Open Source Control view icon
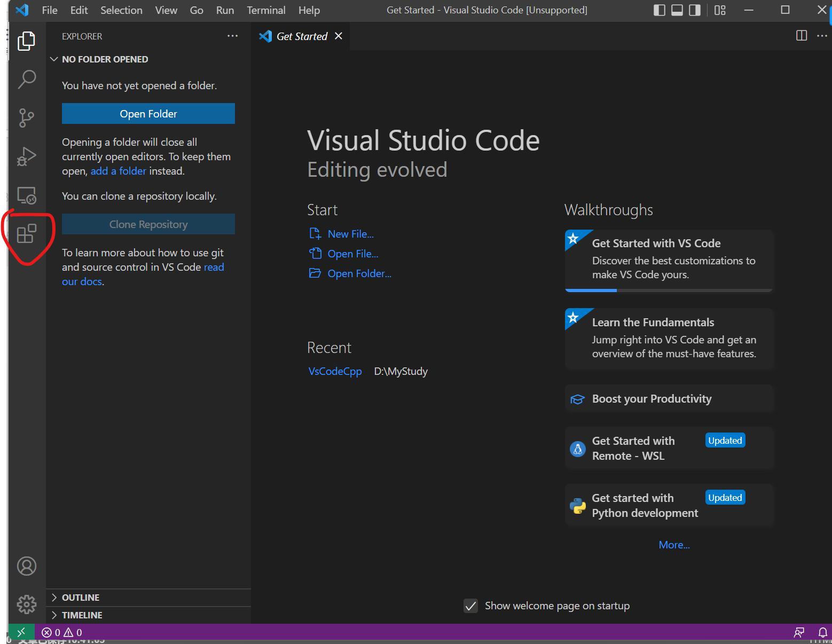Viewport: 832px width, 644px height. click(26, 118)
